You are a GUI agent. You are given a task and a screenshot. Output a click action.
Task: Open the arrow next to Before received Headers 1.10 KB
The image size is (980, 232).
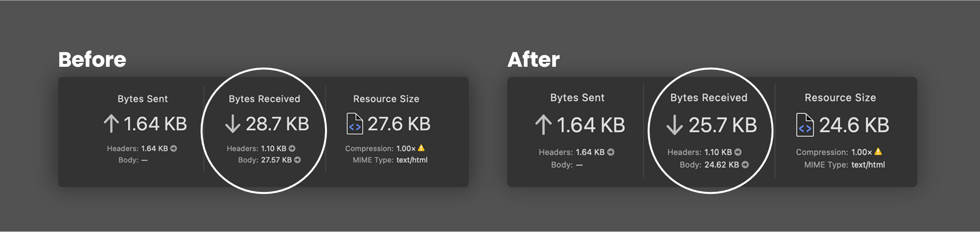292,148
